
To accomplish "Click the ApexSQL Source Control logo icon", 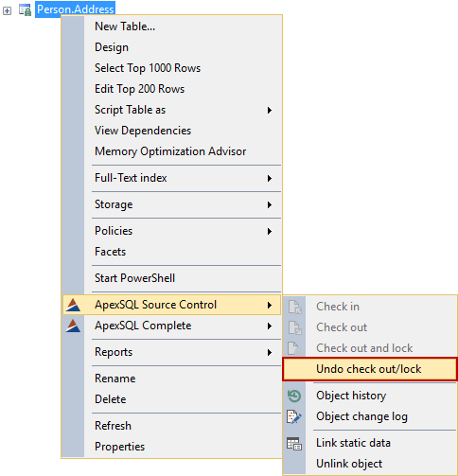I will pos(73,305).
